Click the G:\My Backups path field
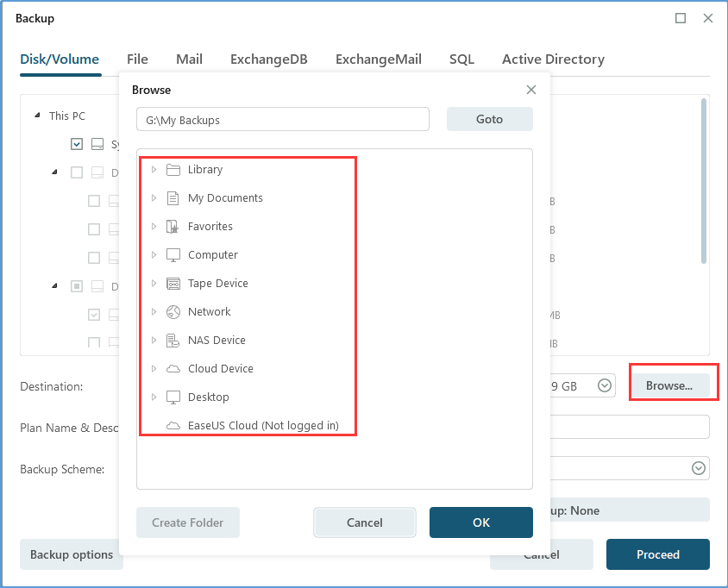This screenshot has height=588, width=728. 283,119
